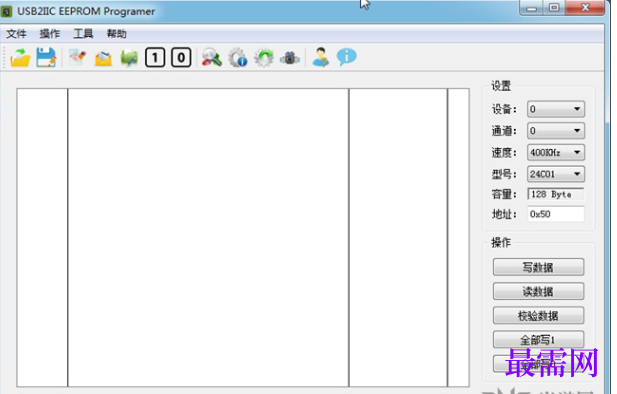617x394 pixels.
Task: Click the 读数据 button
Action: coord(538,291)
